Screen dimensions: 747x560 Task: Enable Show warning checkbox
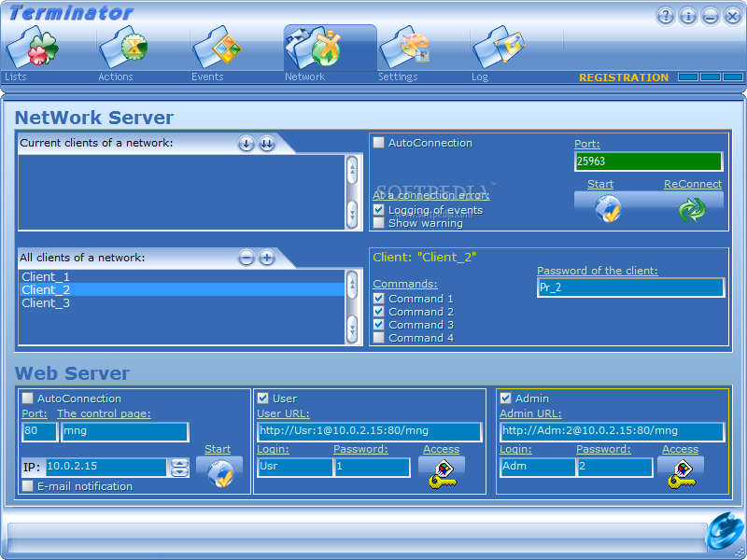379,223
